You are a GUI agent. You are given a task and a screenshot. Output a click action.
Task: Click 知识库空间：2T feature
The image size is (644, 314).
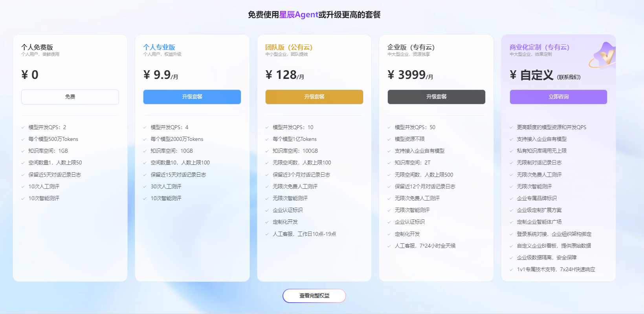point(413,162)
